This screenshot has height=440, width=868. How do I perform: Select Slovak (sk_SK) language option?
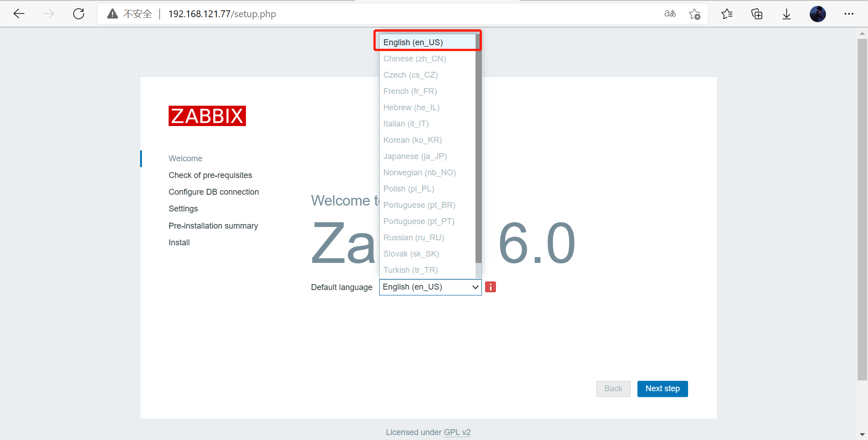click(428, 254)
